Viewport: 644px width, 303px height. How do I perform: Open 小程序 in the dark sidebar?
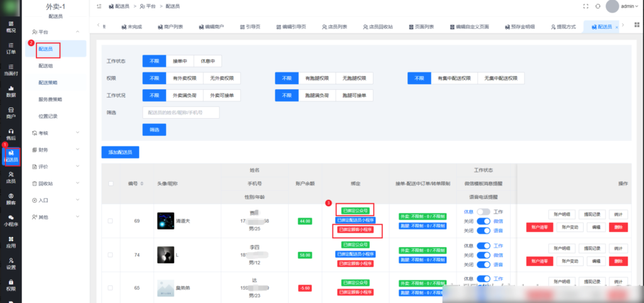11,221
